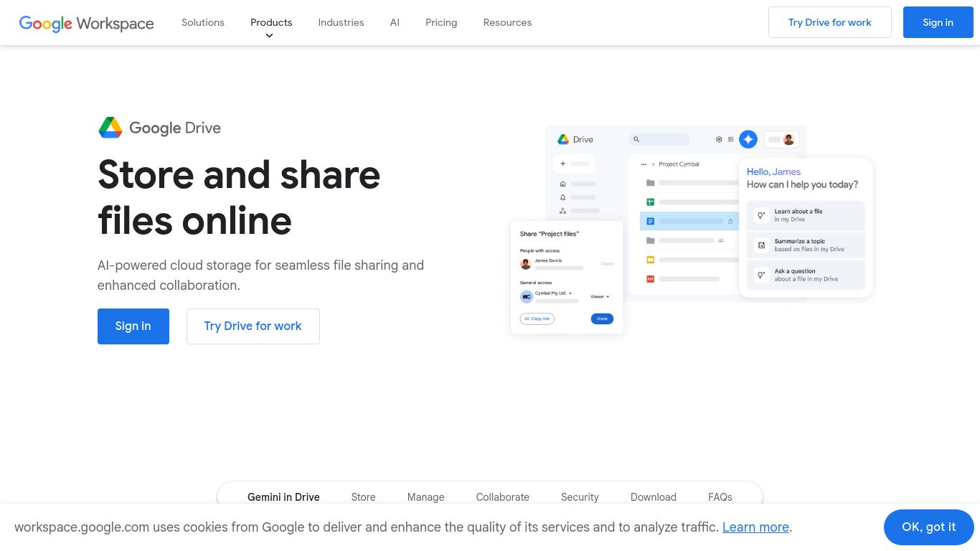Open the Resources menu
Viewport: 980px width, 551px height.
click(x=507, y=22)
